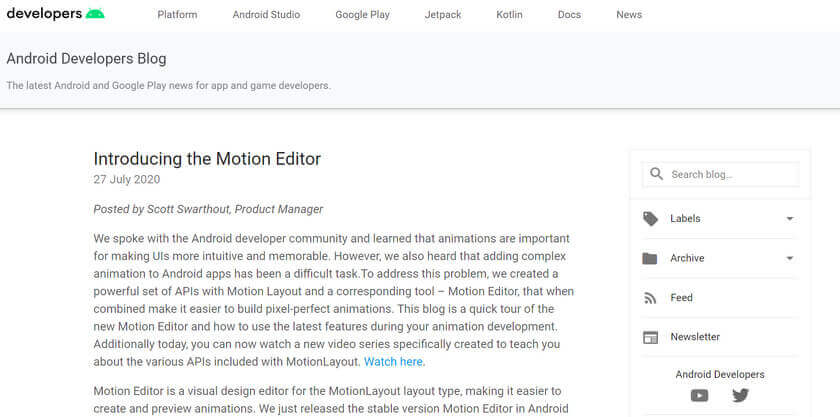Open the Newsletter link
The image size is (840, 417).
point(695,337)
